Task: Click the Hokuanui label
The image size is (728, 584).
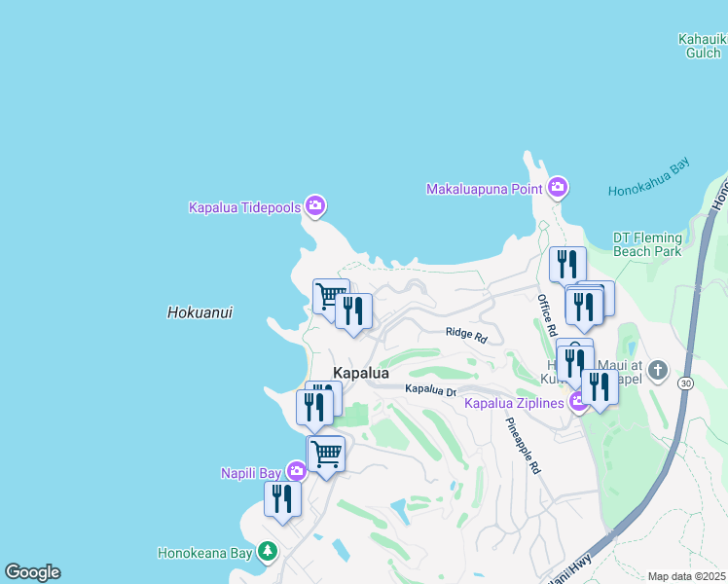Action: [200, 312]
